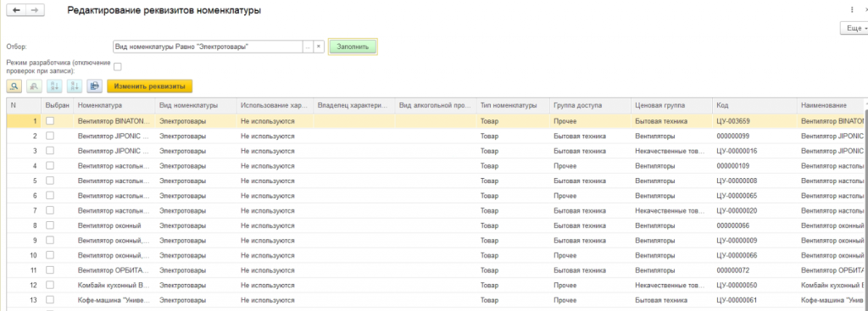This screenshot has height=311, width=868.
Task: Tick the Выбран checkbox in row 1
Action: click(50, 120)
